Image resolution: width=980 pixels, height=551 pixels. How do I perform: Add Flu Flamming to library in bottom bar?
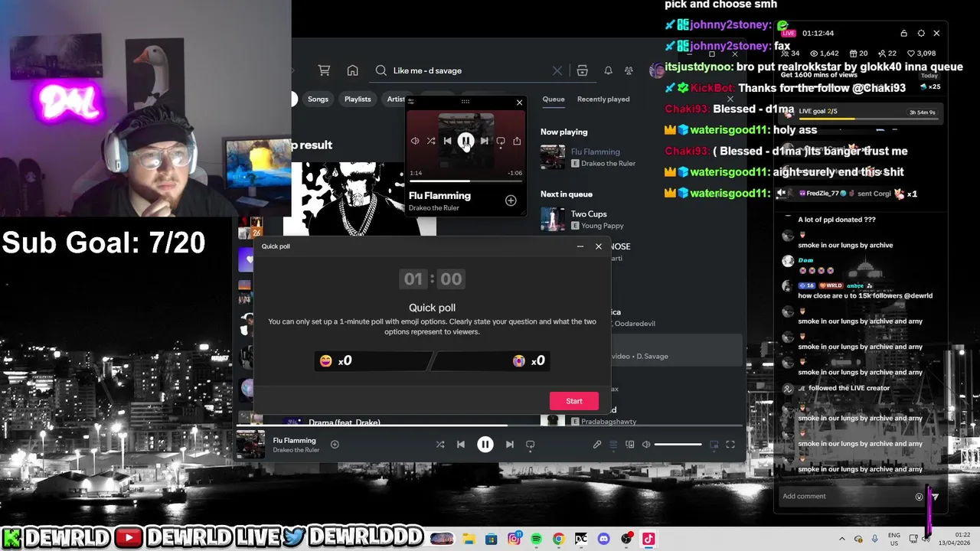(335, 444)
